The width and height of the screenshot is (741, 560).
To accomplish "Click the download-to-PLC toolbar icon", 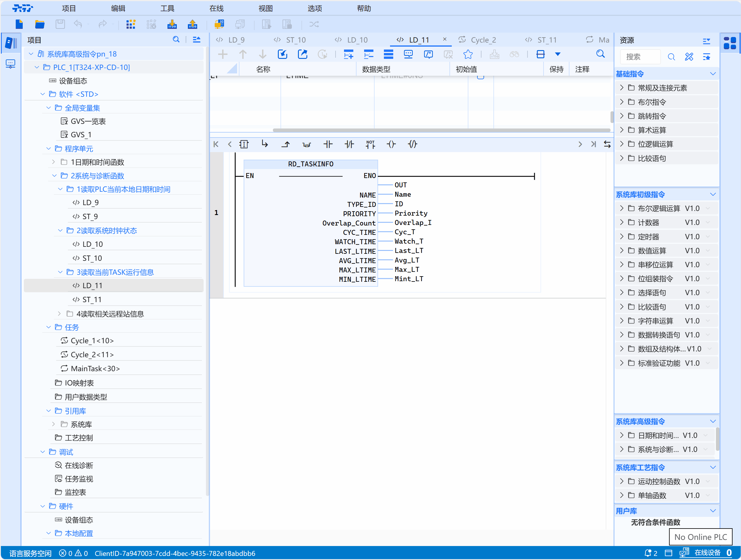I will (x=172, y=24).
